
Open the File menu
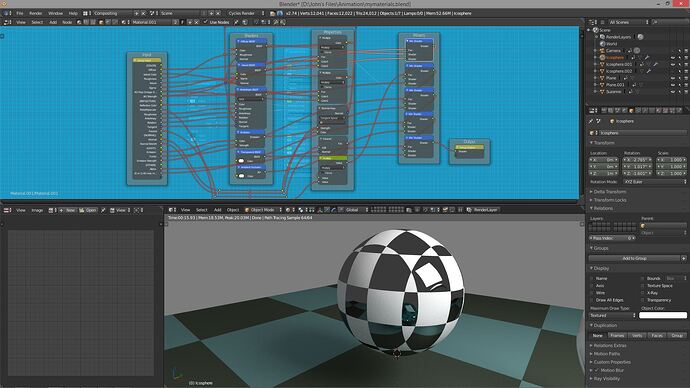tap(20, 13)
